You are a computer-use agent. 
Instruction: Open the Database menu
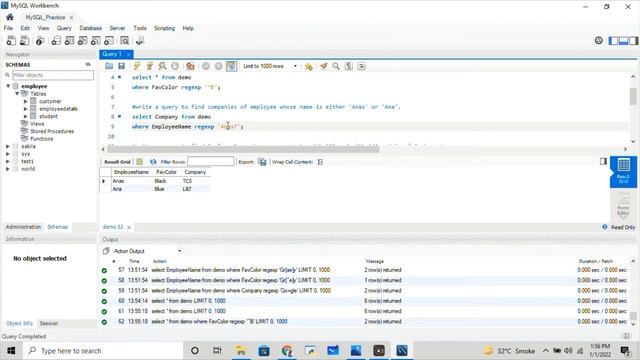pyautogui.click(x=90, y=28)
